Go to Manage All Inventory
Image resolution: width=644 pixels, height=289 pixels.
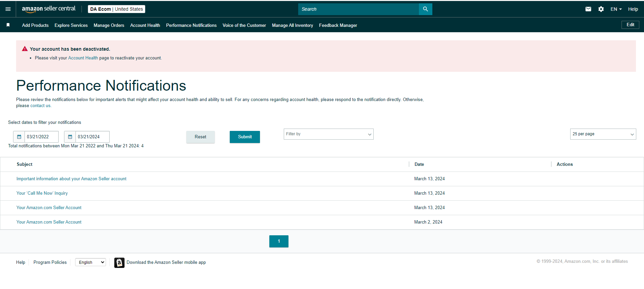click(292, 25)
